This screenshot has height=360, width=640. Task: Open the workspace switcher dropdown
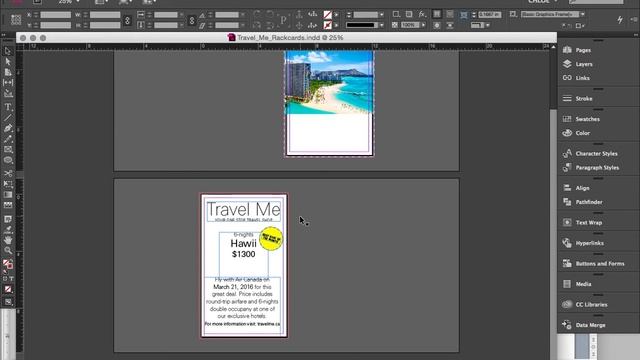[556, 2]
